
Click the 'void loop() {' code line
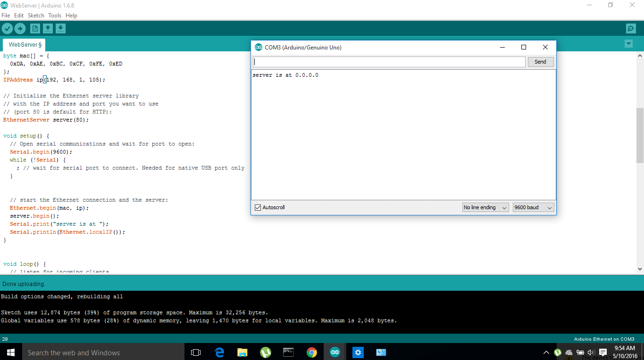pyautogui.click(x=25, y=264)
